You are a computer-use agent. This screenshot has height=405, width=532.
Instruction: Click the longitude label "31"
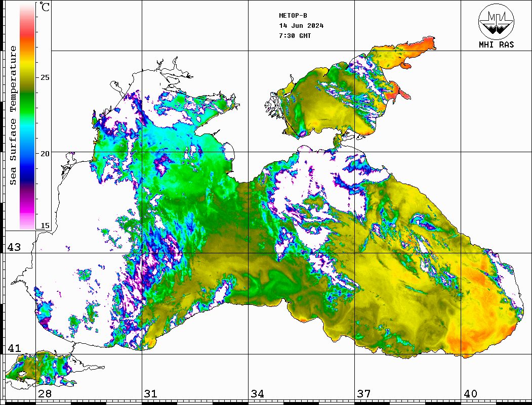[x=151, y=393]
